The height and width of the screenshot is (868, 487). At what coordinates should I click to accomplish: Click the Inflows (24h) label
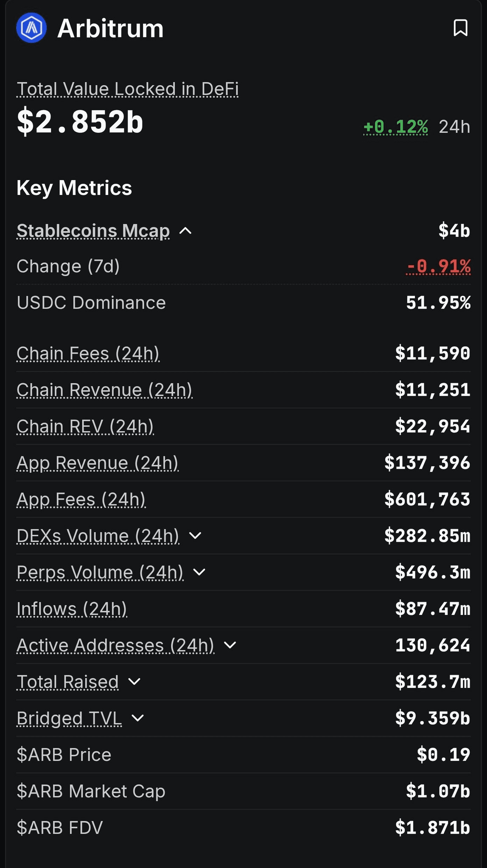click(x=72, y=609)
